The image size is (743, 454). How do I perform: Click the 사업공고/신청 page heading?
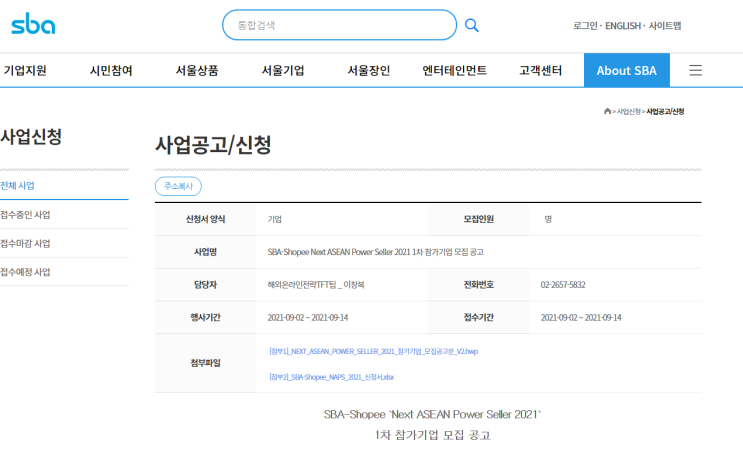click(x=213, y=145)
